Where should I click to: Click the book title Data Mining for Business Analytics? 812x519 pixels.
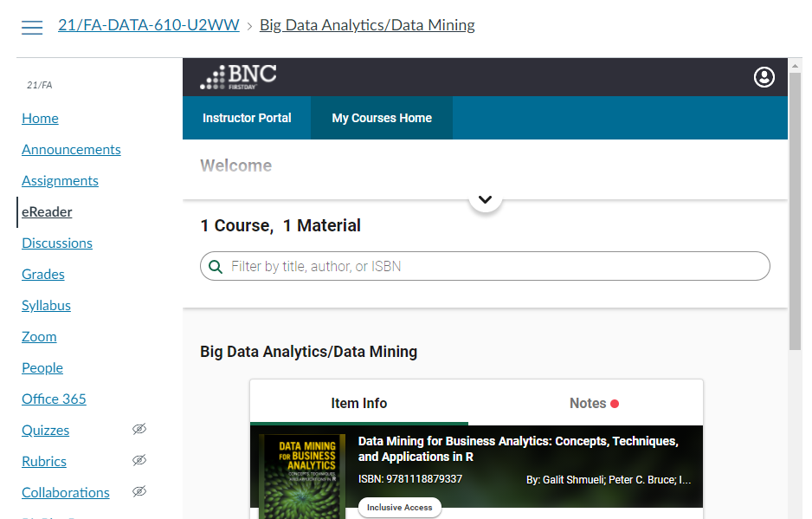(x=518, y=449)
